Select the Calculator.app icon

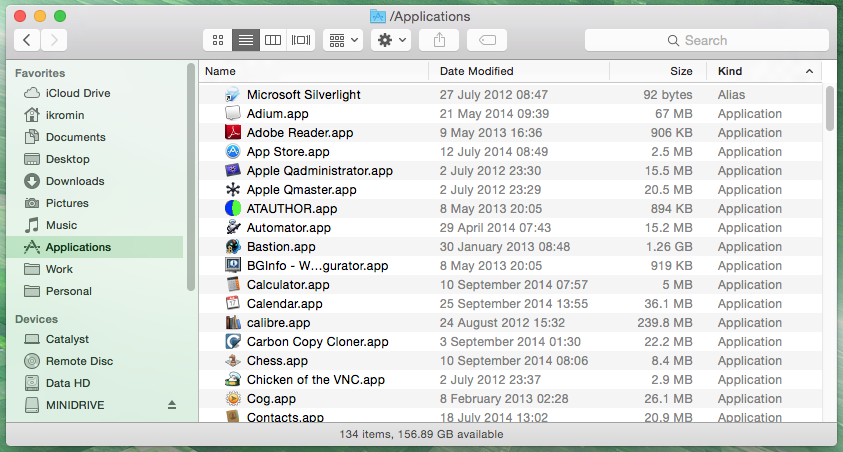coord(233,284)
